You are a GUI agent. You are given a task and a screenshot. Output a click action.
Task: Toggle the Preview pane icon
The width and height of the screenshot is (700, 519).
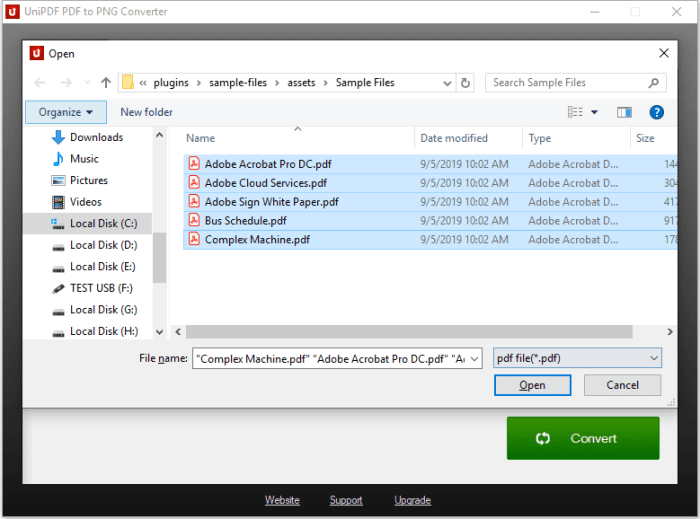(624, 113)
